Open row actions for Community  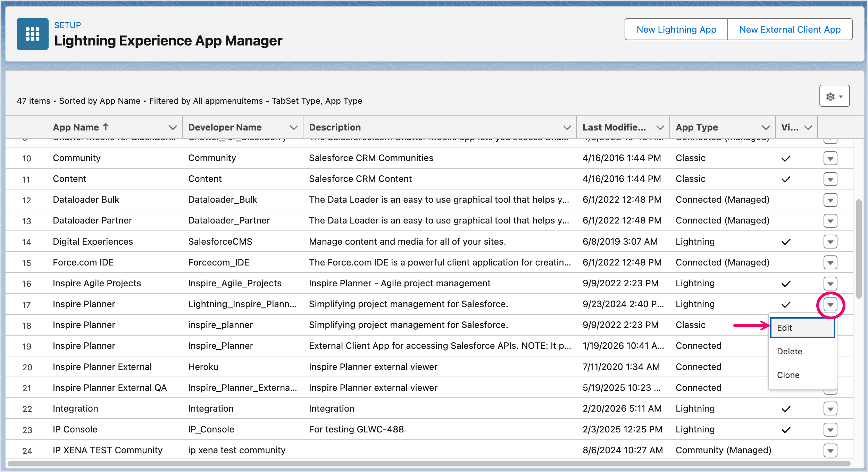[x=830, y=158]
